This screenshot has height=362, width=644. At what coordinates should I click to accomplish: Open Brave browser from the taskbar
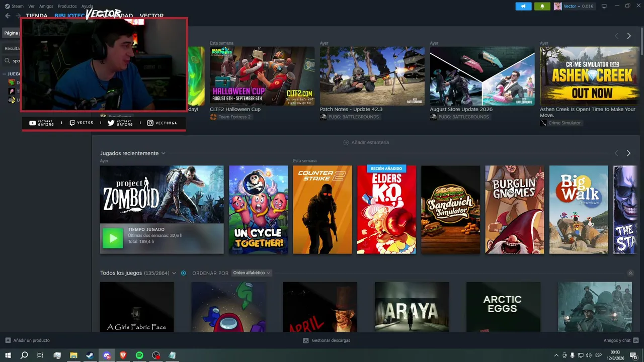coord(123,355)
